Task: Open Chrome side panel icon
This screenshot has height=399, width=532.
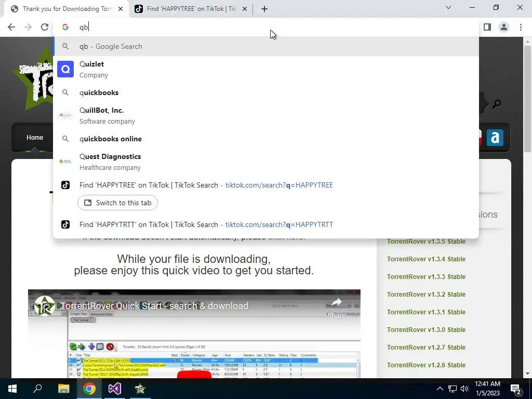Action: click(487, 27)
